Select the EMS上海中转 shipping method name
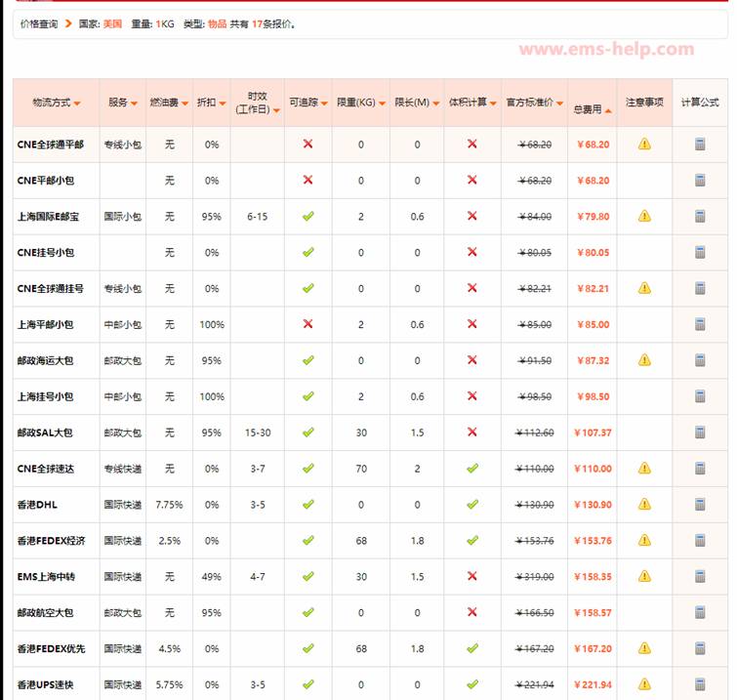 [x=46, y=577]
